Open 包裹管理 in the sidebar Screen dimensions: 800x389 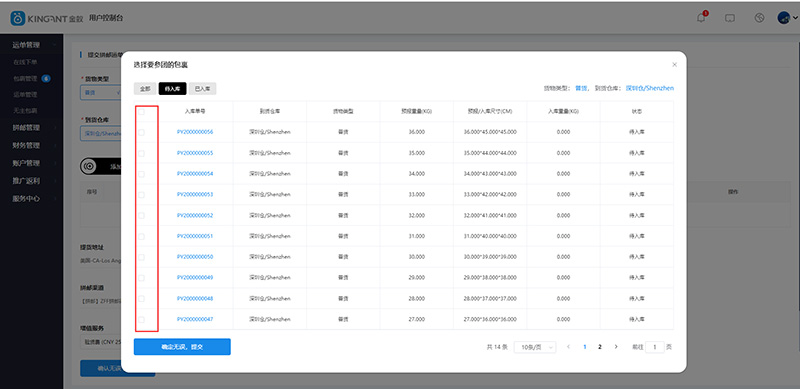tap(26, 79)
